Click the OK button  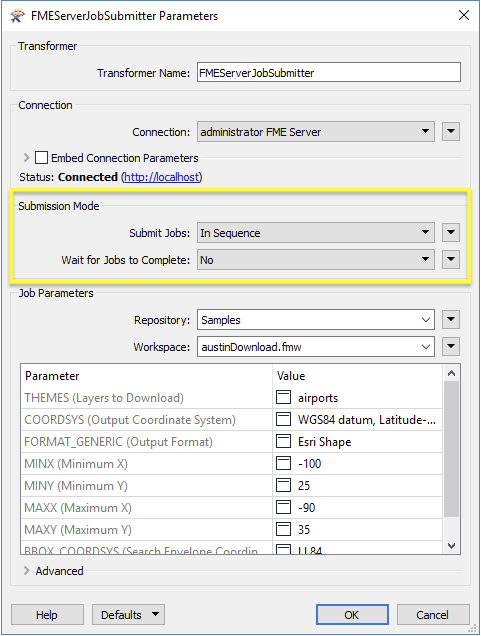tap(352, 615)
